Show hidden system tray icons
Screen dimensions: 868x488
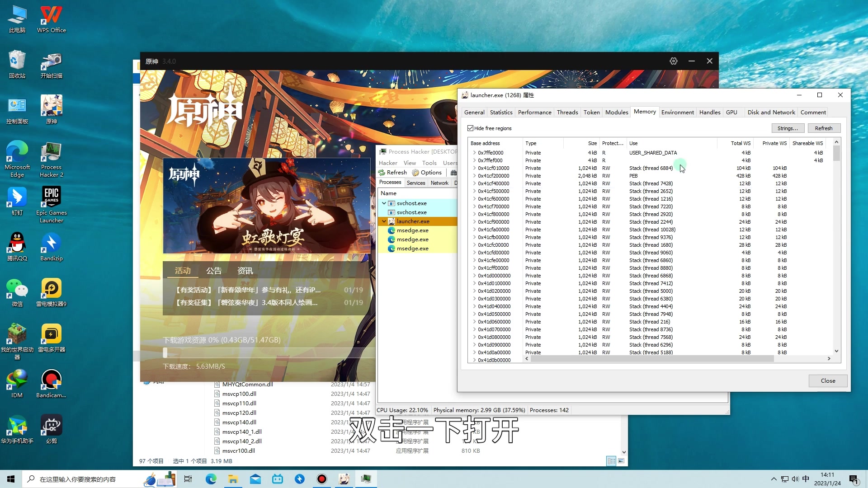pyautogui.click(x=774, y=479)
